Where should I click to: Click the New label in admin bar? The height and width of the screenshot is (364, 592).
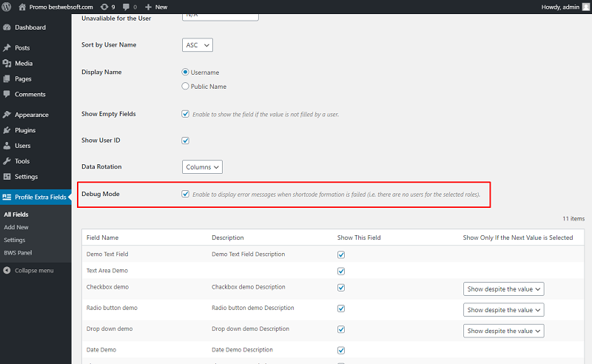coord(161,7)
